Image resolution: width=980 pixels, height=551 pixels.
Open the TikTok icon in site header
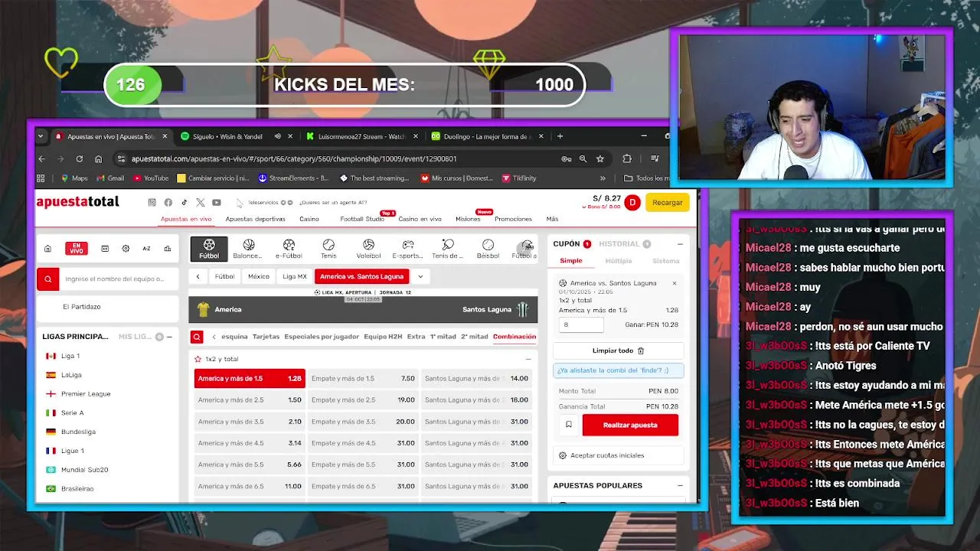pos(184,202)
